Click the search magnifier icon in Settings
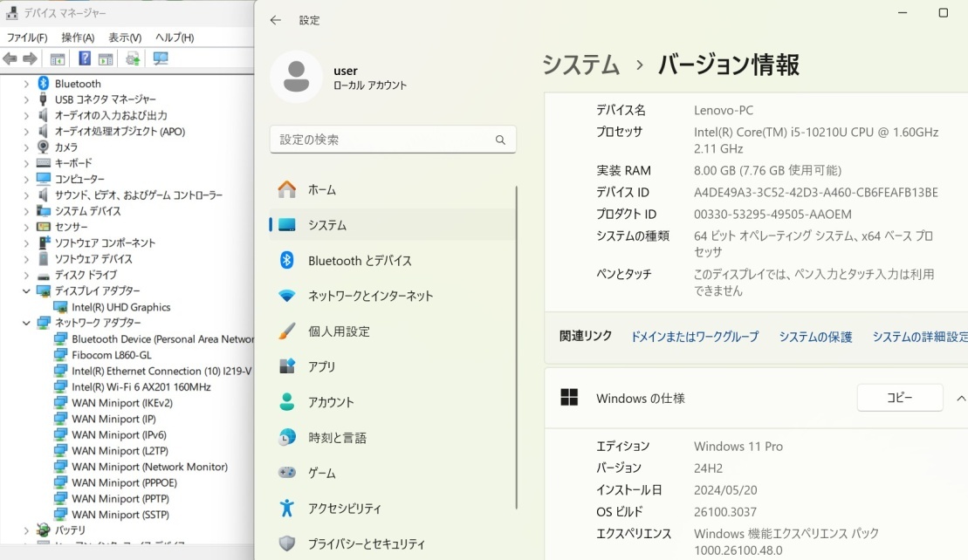This screenshot has width=968, height=560. [x=500, y=140]
